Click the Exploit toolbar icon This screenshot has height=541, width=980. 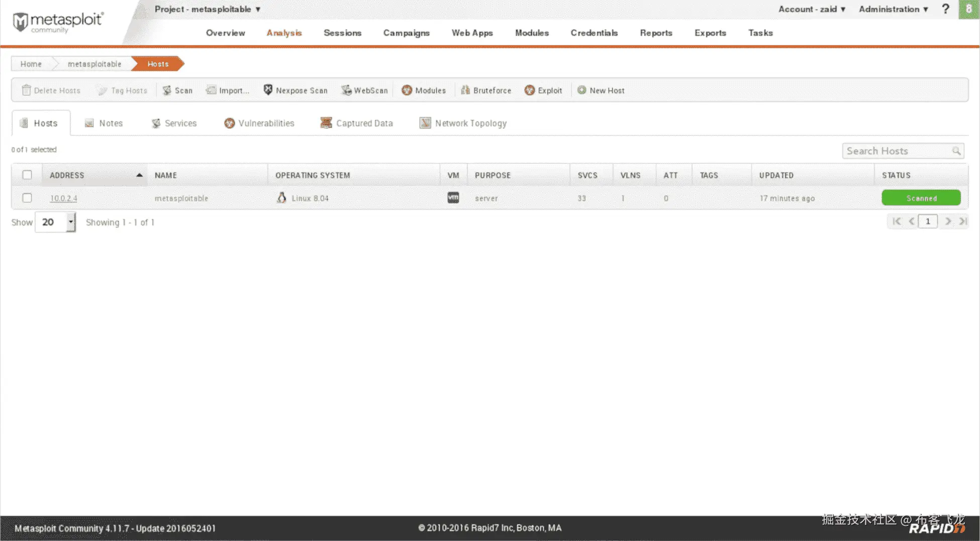(530, 91)
